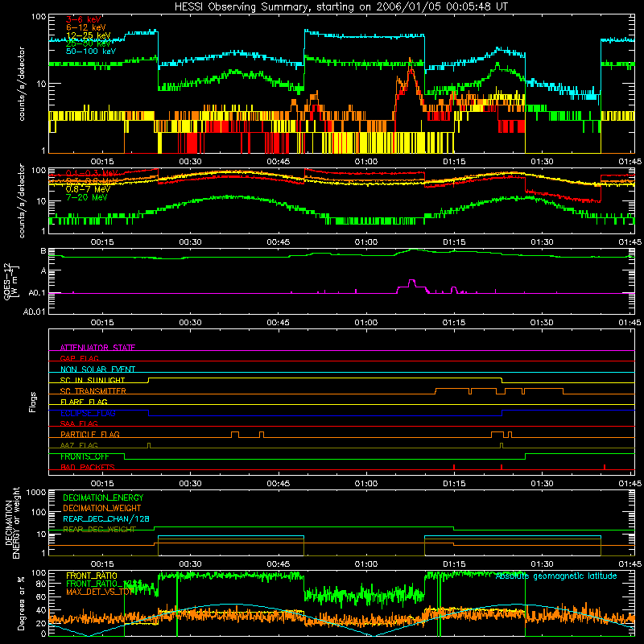The height and width of the screenshot is (644, 644).
Task: Click the GOES-12 axis label
Action: (x=11, y=281)
